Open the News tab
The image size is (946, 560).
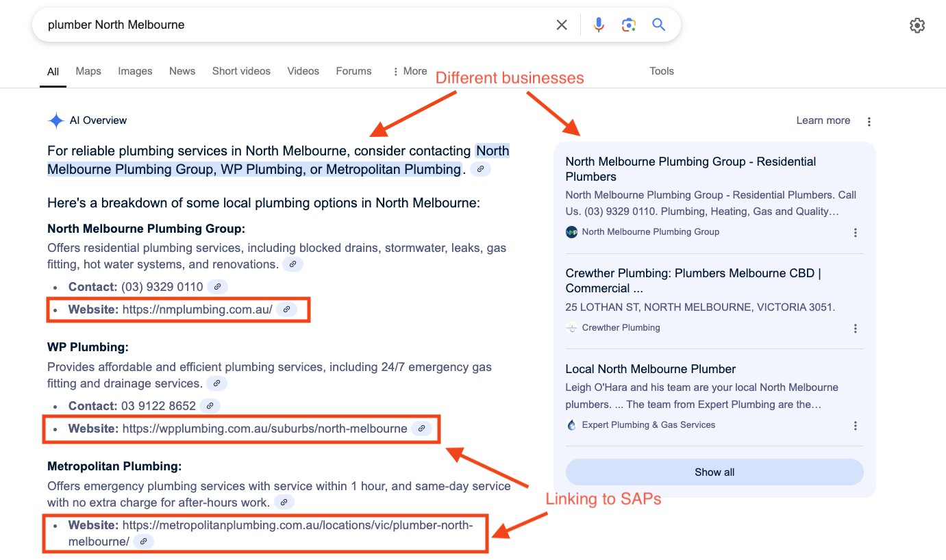coord(182,71)
